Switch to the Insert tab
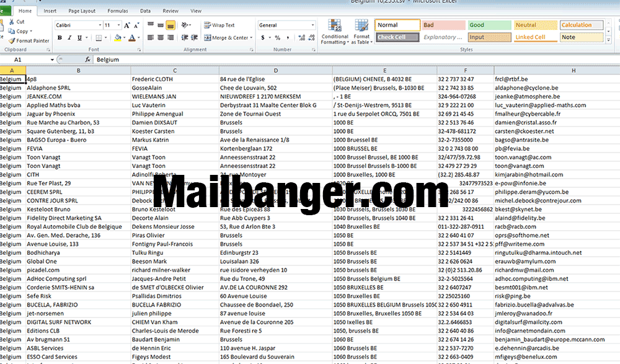 point(50,11)
